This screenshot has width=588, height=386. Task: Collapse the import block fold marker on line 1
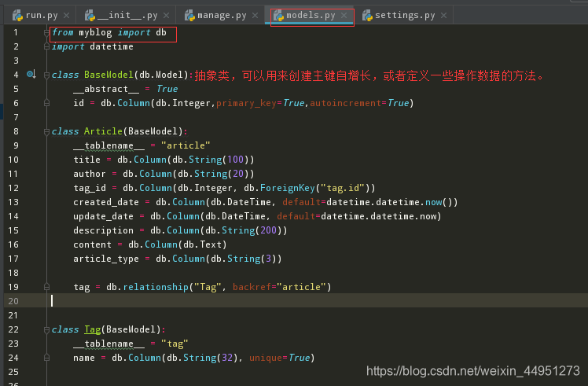pos(46,33)
